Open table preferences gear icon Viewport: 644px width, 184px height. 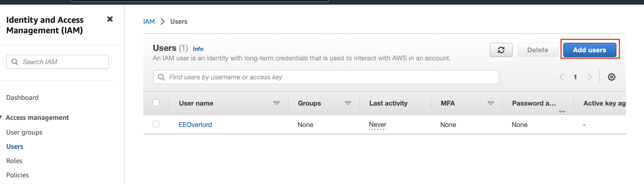click(611, 77)
